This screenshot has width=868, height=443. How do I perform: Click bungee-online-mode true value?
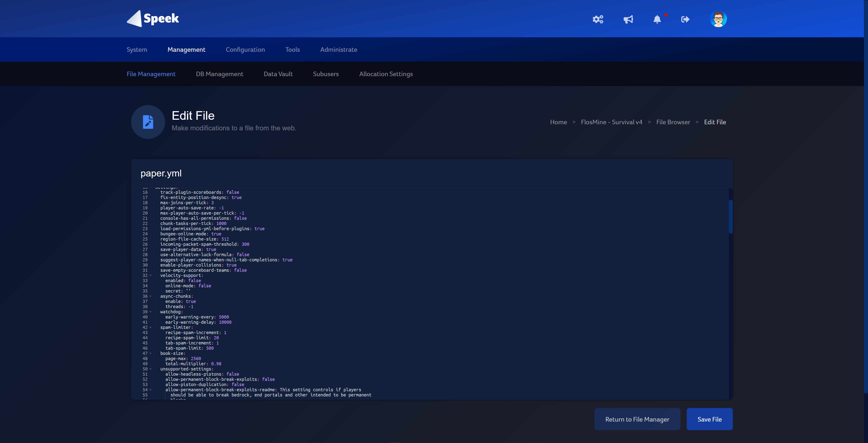pyautogui.click(x=216, y=234)
